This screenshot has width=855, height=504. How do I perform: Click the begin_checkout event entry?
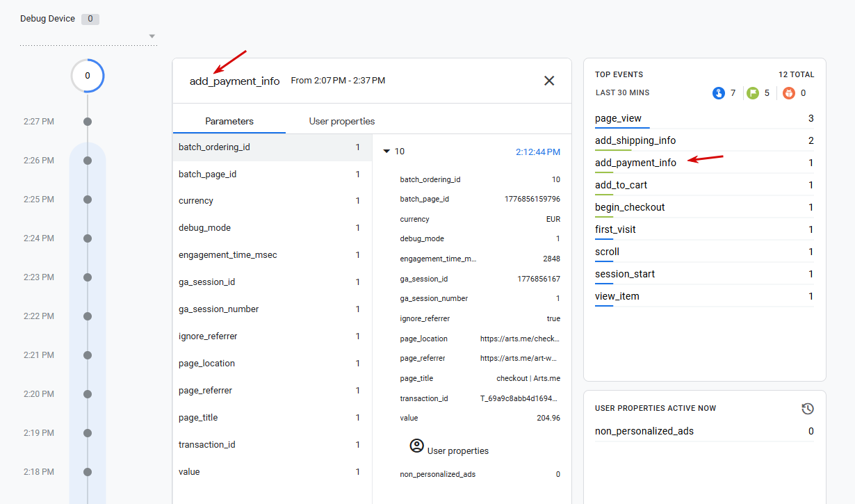[630, 207]
